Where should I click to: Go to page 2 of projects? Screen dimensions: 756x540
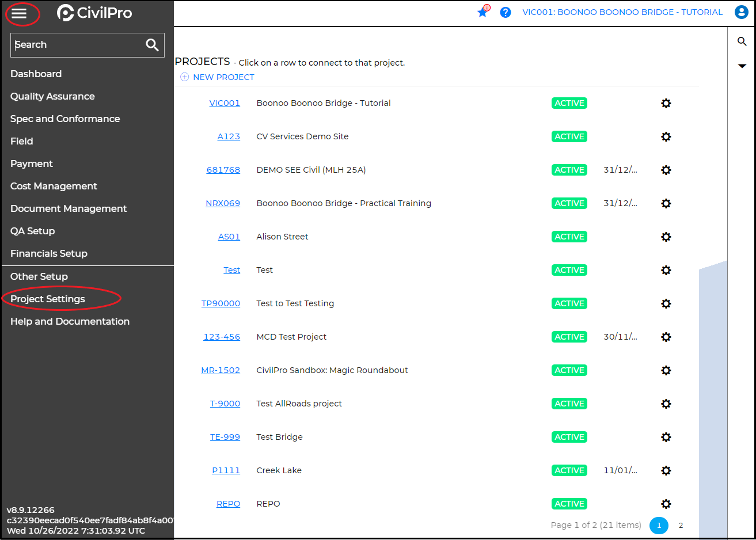pos(681,525)
